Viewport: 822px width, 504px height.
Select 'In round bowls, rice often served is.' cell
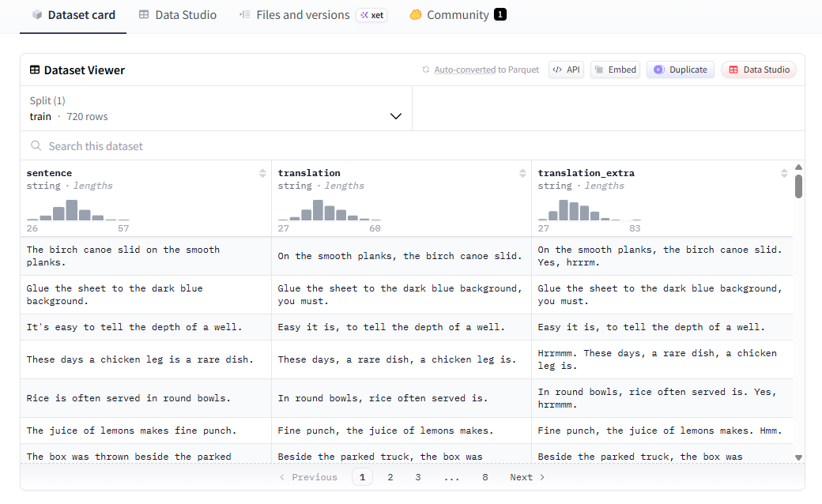coord(402,398)
